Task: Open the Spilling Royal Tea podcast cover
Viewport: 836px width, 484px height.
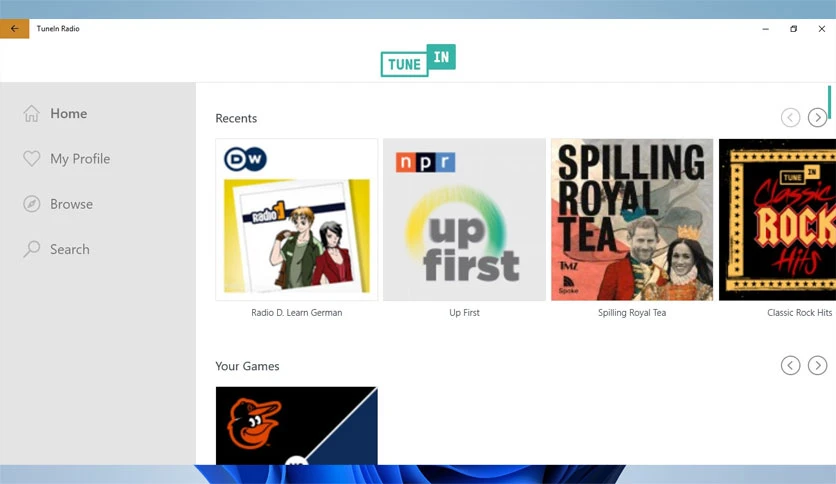Action: pos(632,220)
